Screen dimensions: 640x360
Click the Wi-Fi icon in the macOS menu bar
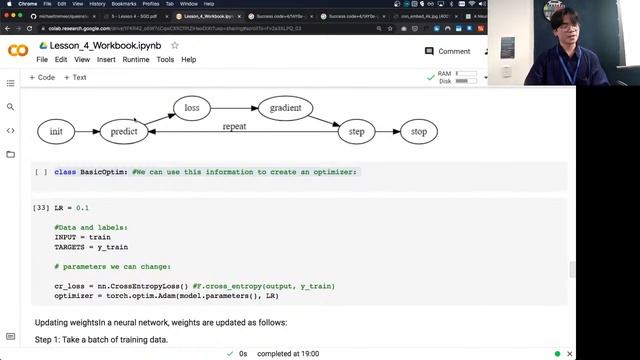tap(472, 4)
